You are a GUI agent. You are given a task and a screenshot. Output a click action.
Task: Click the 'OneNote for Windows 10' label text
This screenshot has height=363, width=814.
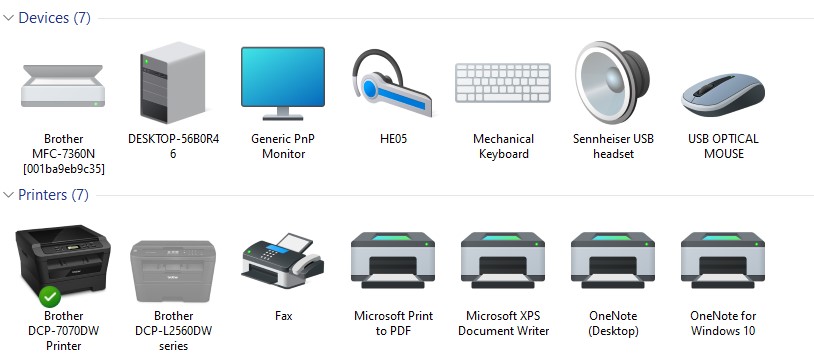(723, 323)
